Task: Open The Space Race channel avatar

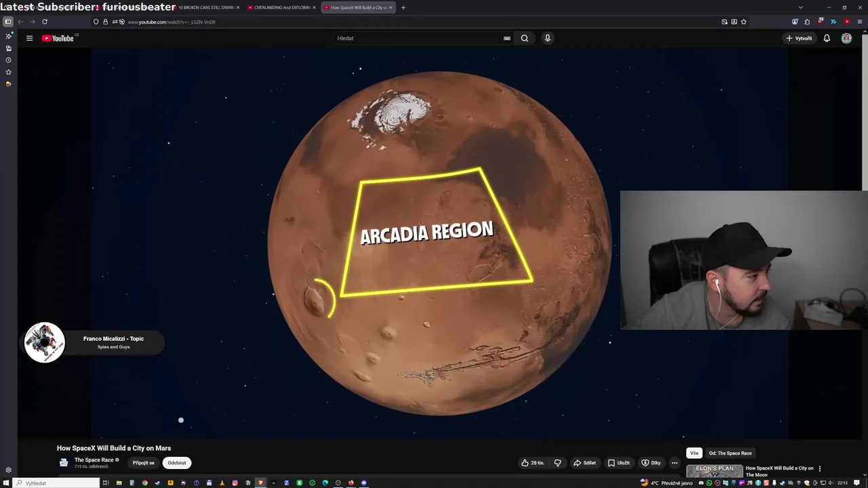Action: 64,463
